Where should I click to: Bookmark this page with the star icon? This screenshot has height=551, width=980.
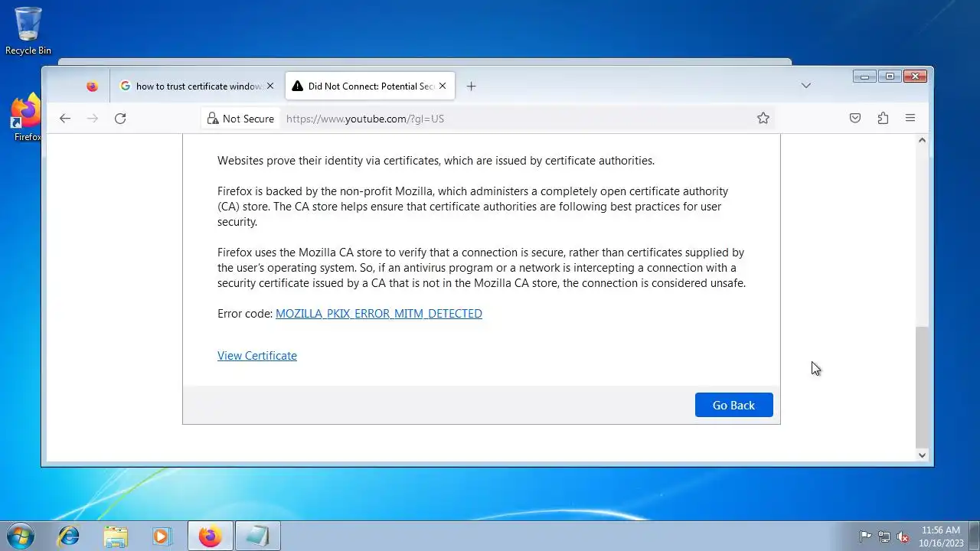(x=763, y=118)
